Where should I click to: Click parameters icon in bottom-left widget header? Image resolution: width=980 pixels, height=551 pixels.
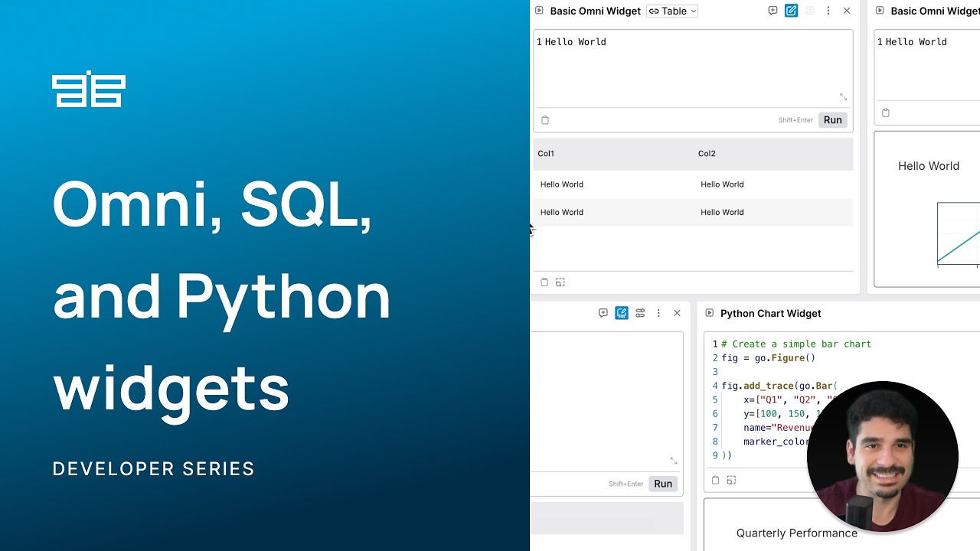[640, 313]
